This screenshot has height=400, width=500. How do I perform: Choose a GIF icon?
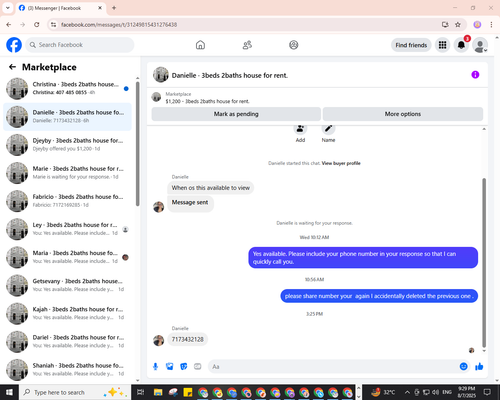198,367
